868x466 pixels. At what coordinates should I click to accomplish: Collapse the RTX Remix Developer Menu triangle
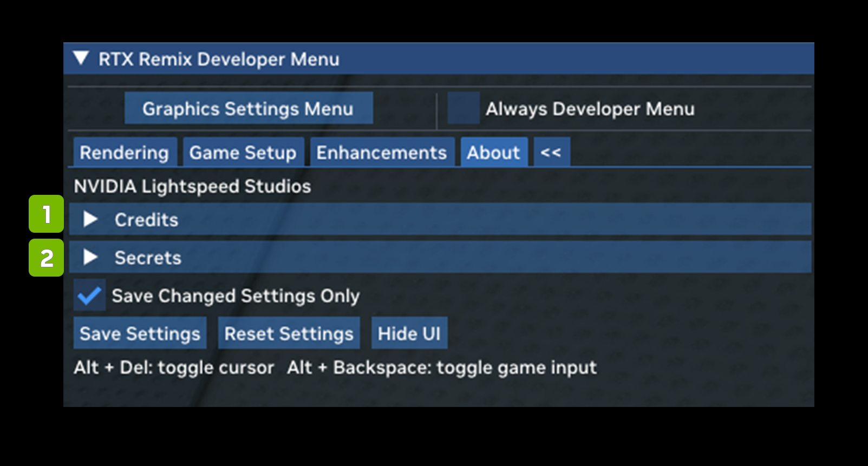[81, 58]
